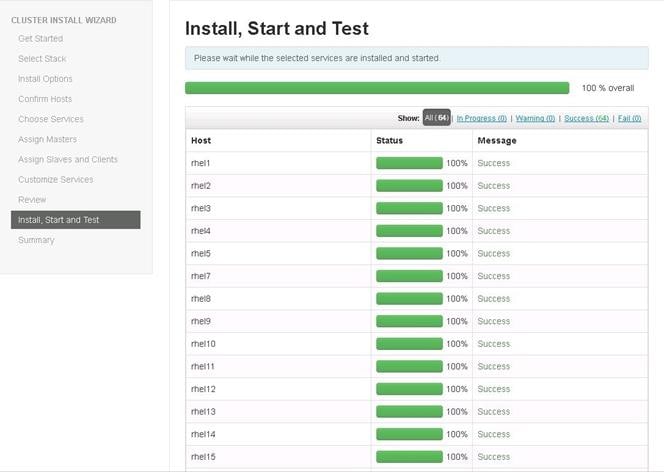The width and height of the screenshot is (664, 472).
Task: Open Choose Services step
Action: [51, 119]
